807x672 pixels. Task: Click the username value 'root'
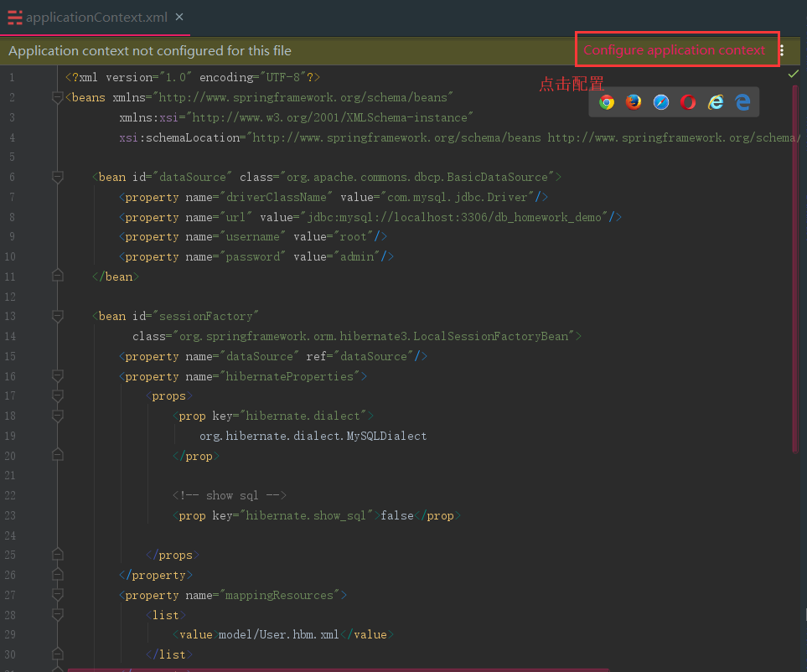[x=353, y=236]
